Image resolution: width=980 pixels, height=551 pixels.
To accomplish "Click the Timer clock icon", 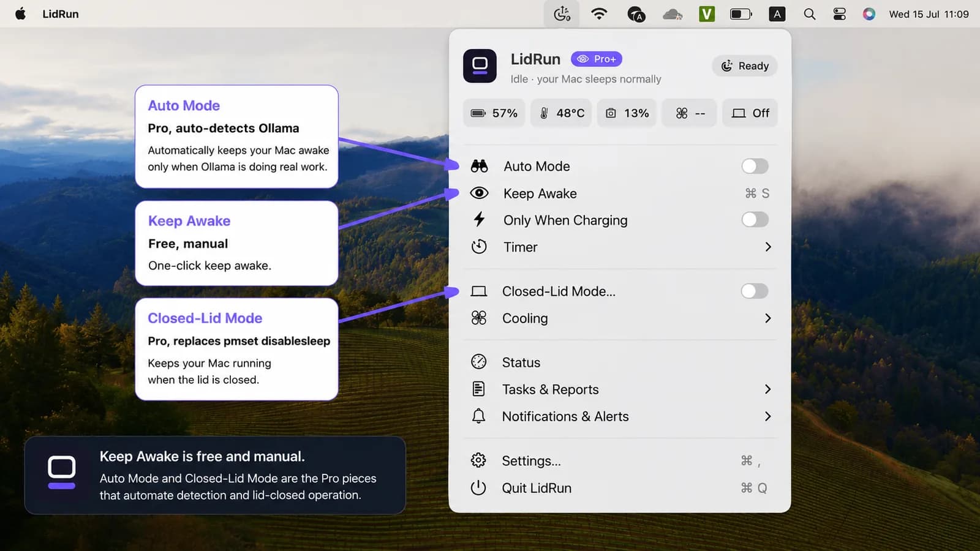I will (x=479, y=247).
